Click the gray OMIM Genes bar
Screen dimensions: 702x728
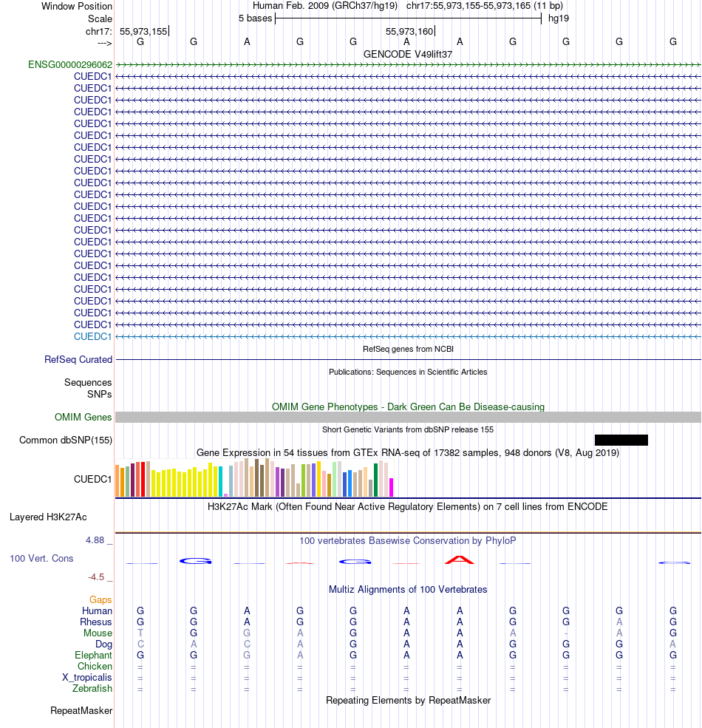[408, 417]
